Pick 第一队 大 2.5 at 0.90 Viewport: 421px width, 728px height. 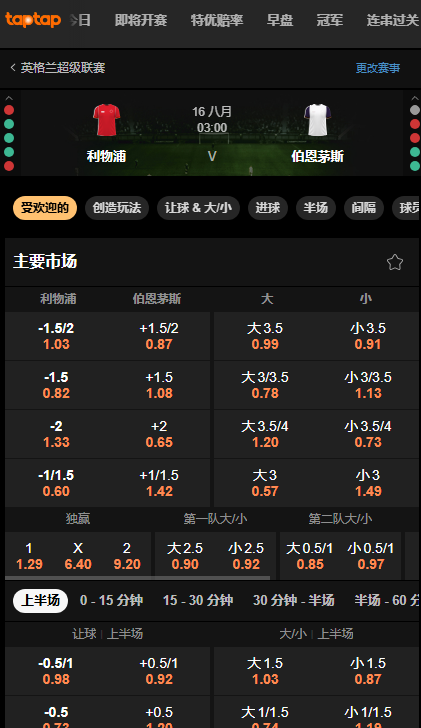tap(185, 556)
